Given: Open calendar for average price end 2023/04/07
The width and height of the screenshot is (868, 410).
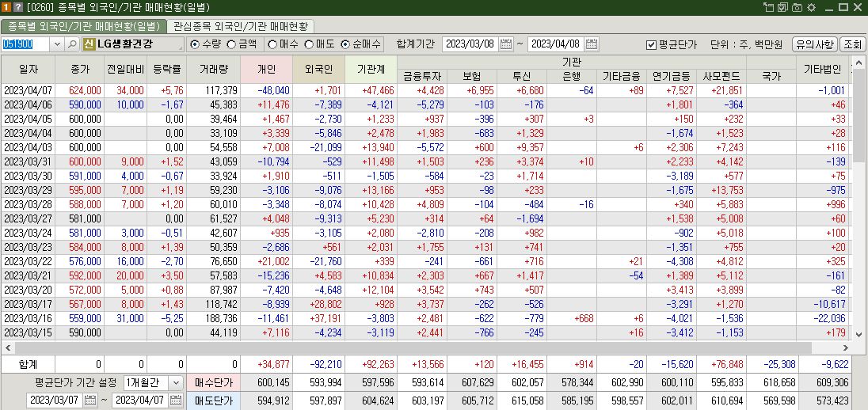Looking at the screenshot, I should coord(176,401).
